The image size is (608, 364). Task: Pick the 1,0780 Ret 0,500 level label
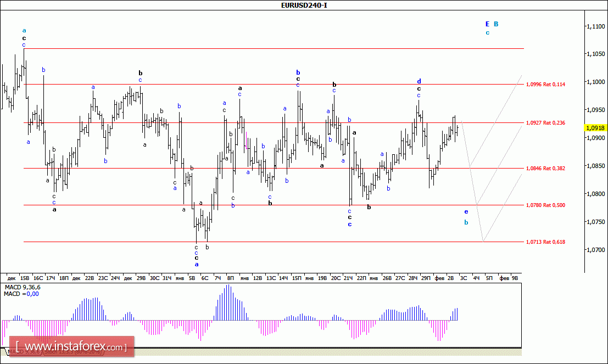(x=545, y=205)
